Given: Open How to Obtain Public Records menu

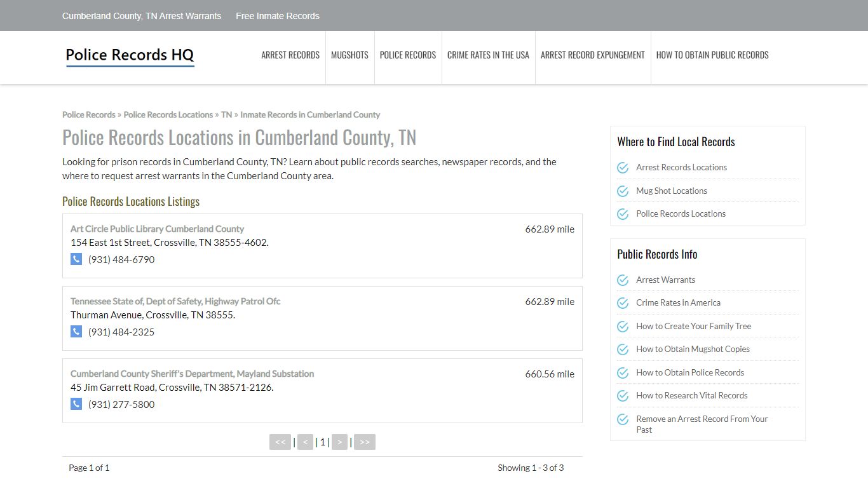Looking at the screenshot, I should 712,55.
